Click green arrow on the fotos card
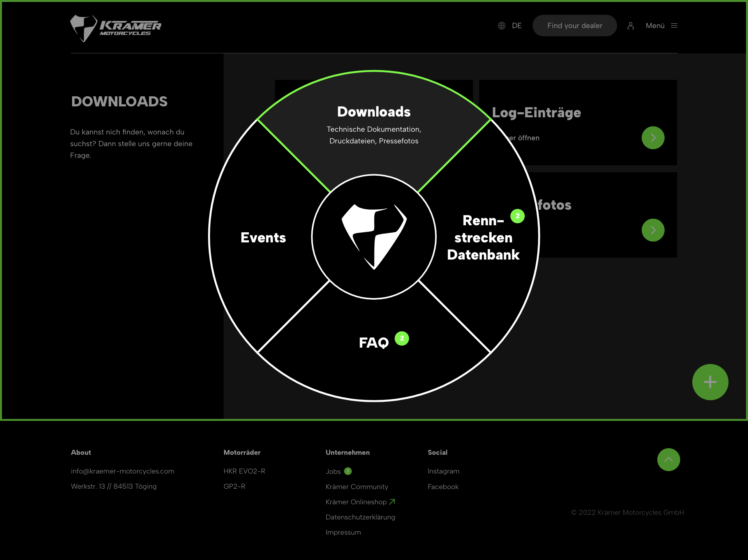The width and height of the screenshot is (748, 560). pos(653,230)
